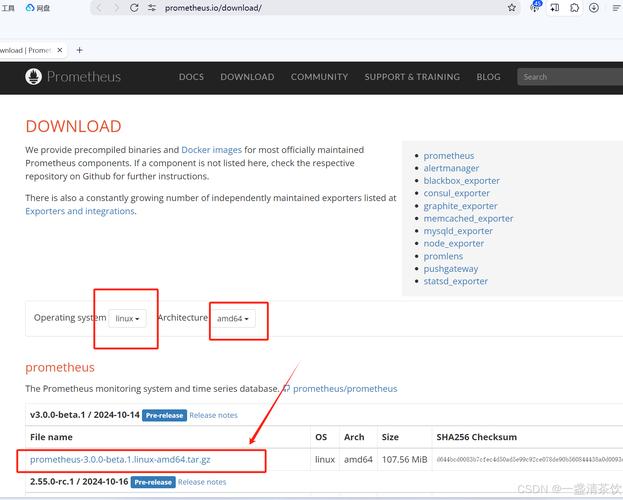Viewport: 623px width, 500px height.
Task: Reload the page with the refresh icon
Action: pos(134,8)
